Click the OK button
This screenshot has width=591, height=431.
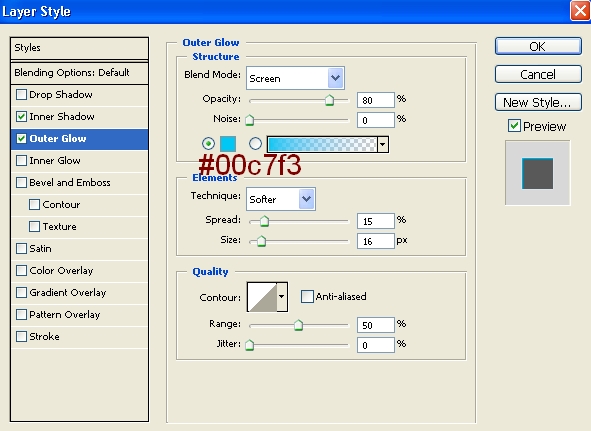pos(538,46)
